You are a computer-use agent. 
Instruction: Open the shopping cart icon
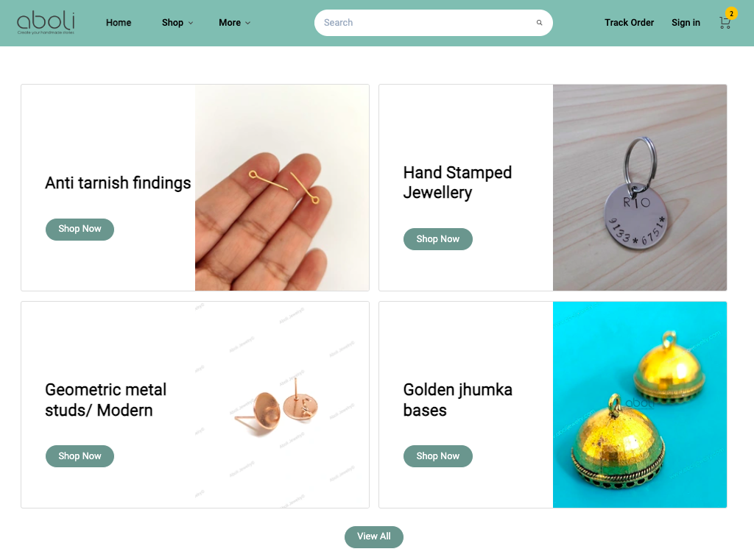(x=725, y=23)
